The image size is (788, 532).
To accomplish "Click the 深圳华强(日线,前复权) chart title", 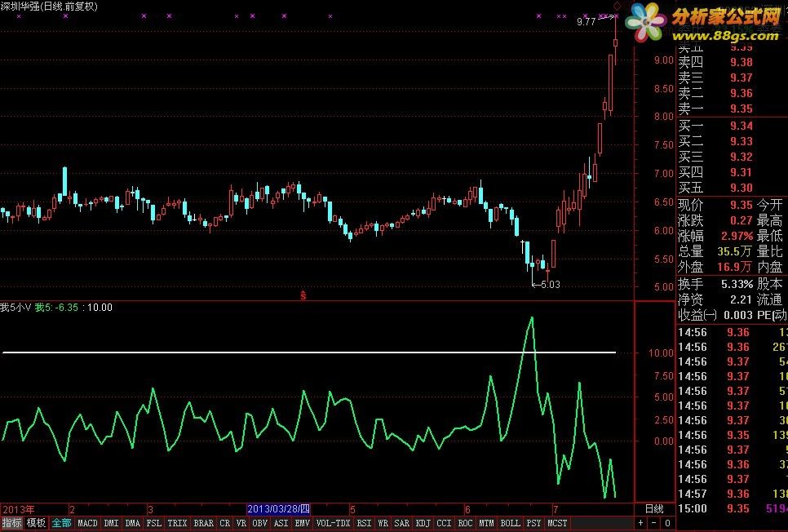I will coord(49,7).
